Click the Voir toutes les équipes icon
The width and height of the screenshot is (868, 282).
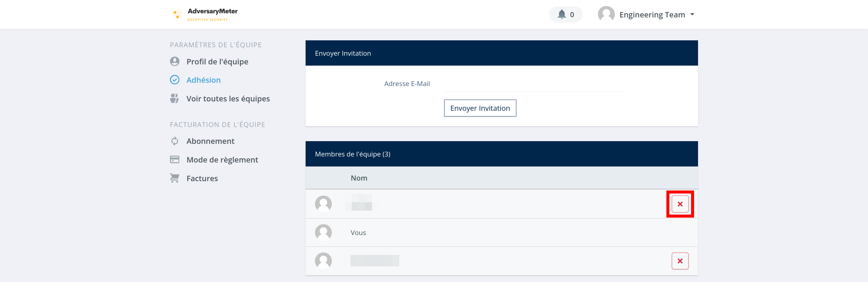pos(175,99)
